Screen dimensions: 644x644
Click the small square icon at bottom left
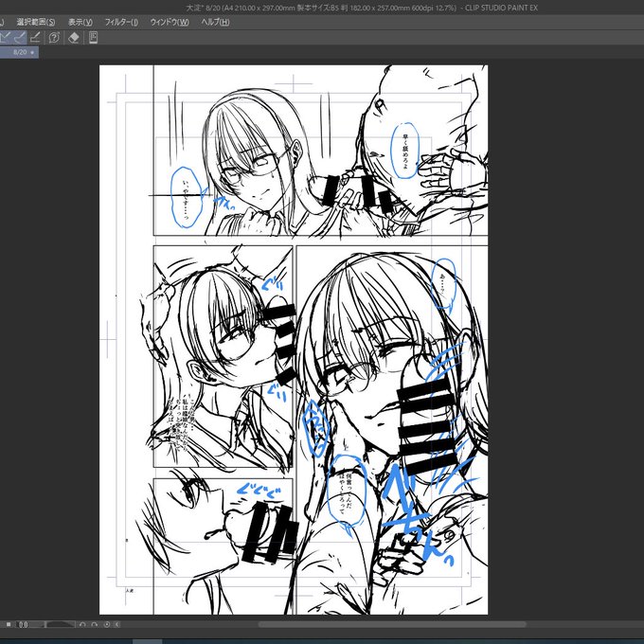click(9, 625)
